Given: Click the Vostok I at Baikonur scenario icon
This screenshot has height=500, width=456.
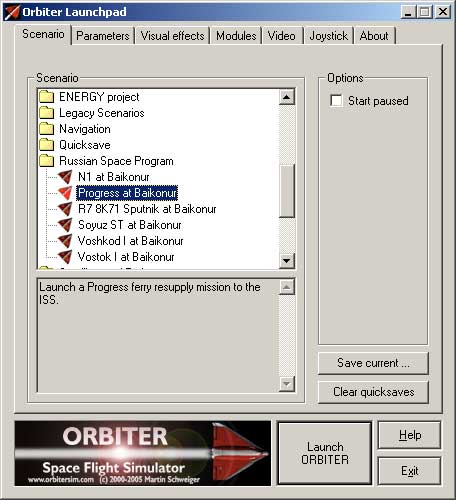Looking at the screenshot, I should [65, 257].
